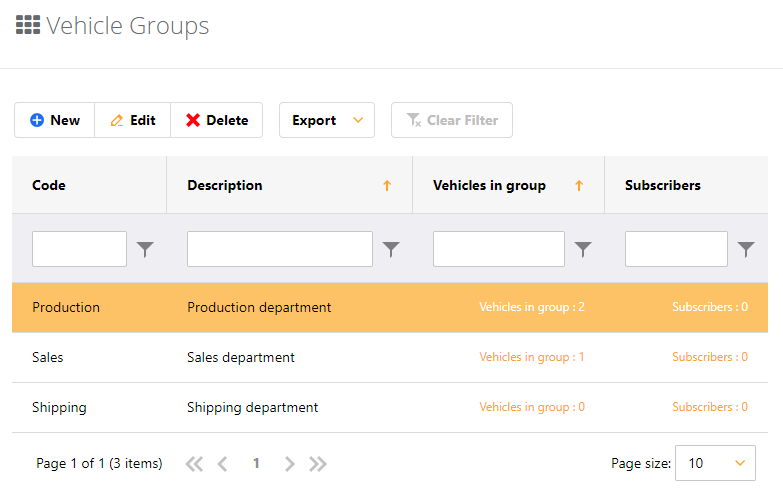Open Sales row Subscribers : 0 link
The image size is (783, 503).
(710, 357)
